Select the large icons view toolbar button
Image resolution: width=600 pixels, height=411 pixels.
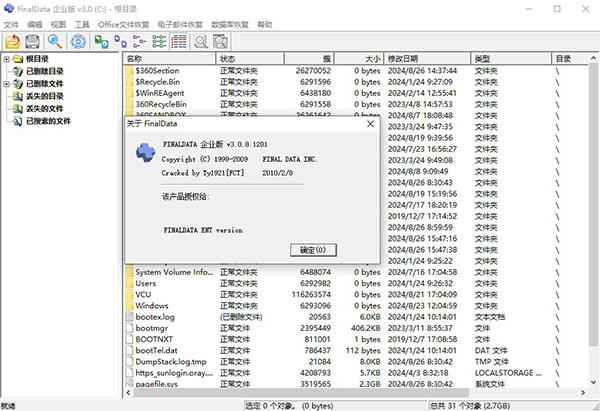pos(101,41)
